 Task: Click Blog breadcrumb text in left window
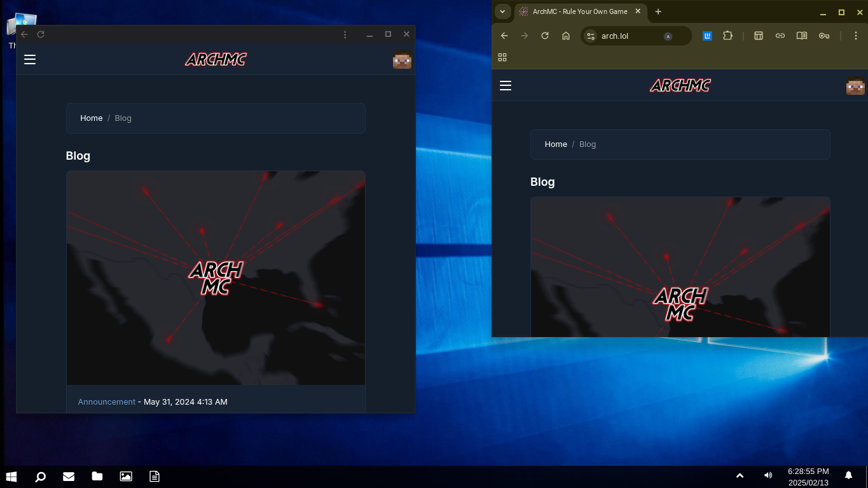tap(123, 118)
